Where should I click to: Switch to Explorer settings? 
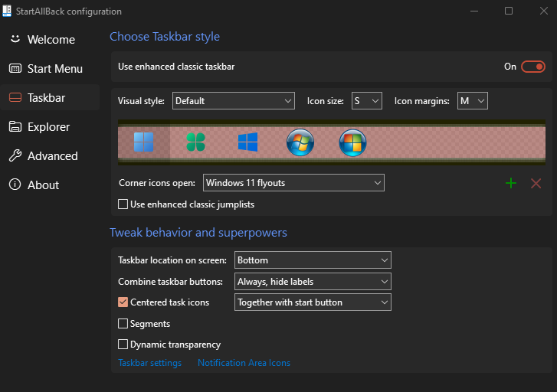[x=50, y=127]
